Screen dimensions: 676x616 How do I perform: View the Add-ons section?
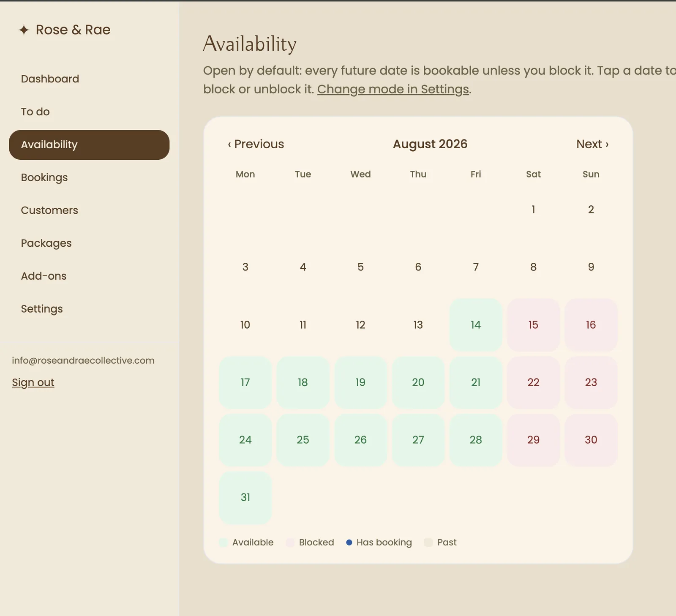point(89,276)
